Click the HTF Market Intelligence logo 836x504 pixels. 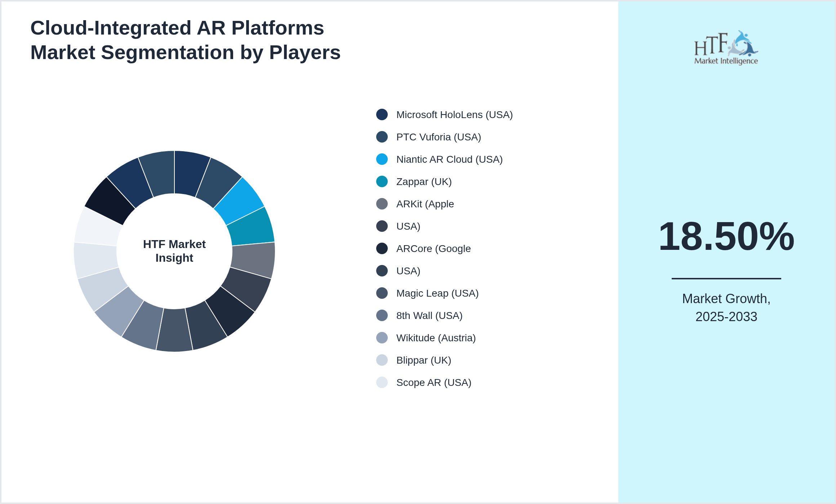[x=726, y=47]
